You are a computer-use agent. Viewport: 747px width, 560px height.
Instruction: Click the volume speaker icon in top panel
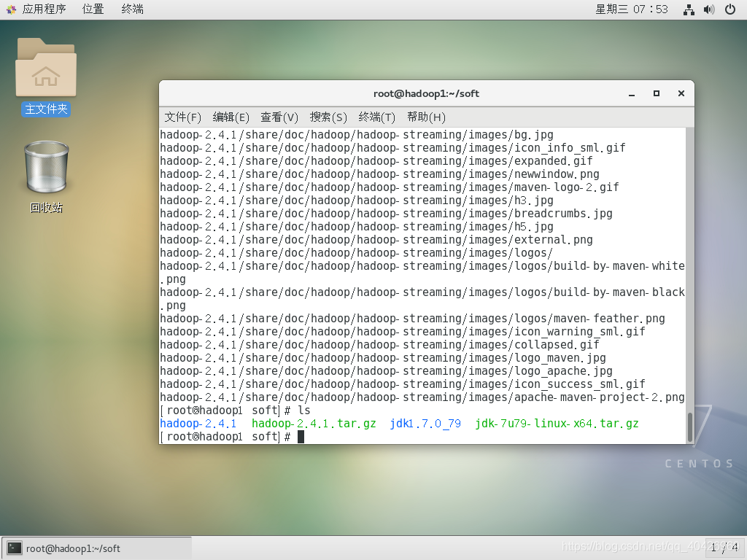coord(709,9)
